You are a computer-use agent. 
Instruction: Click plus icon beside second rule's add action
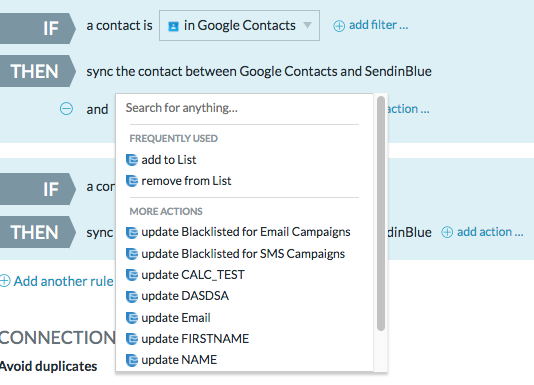click(447, 232)
